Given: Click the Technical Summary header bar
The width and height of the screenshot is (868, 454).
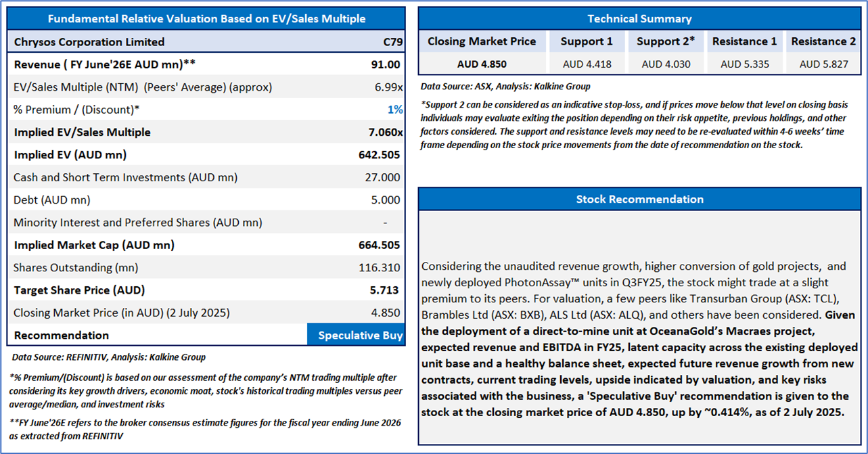Looking at the screenshot, I should pos(639,19).
